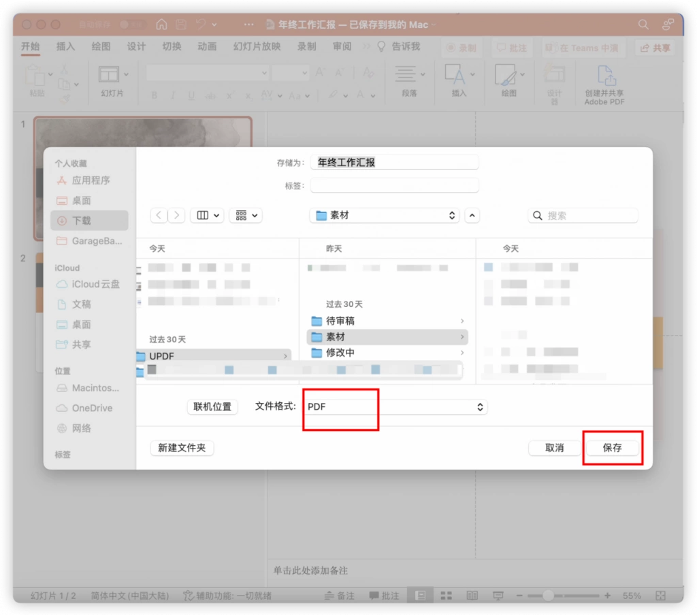Select iCloud 云盘 in sidebar

(90, 284)
